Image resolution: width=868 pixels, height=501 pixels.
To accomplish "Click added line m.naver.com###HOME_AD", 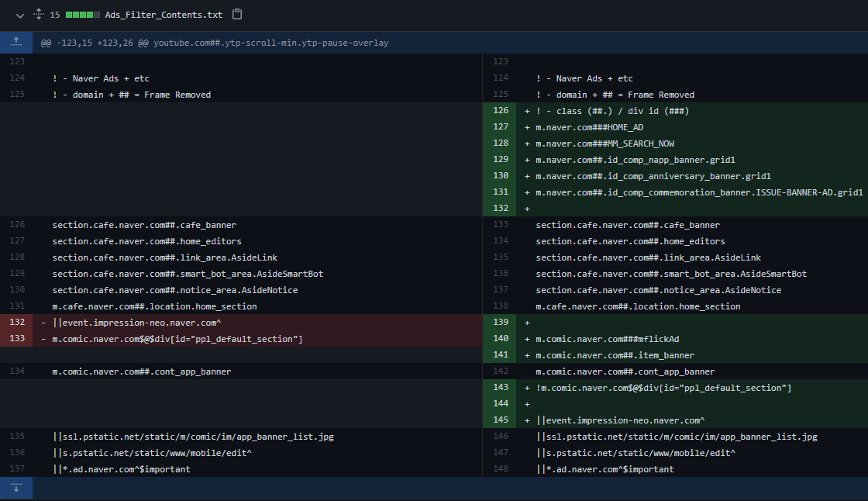I will click(590, 127).
